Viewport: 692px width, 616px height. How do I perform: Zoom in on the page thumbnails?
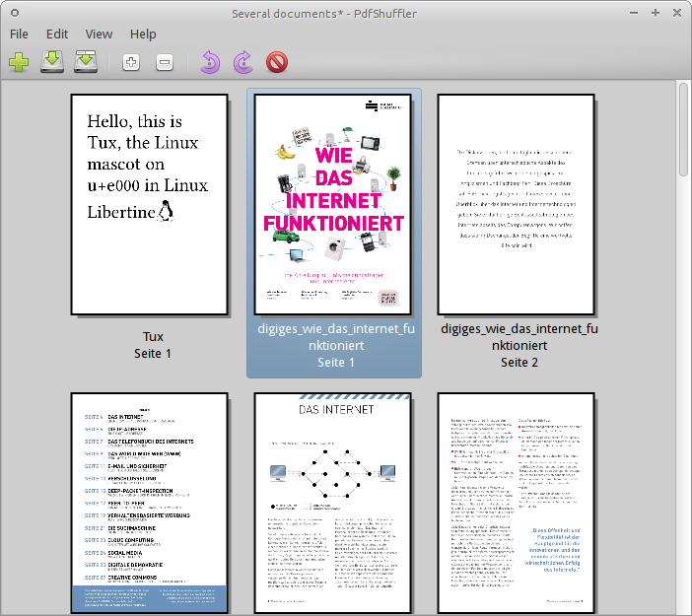click(130, 63)
